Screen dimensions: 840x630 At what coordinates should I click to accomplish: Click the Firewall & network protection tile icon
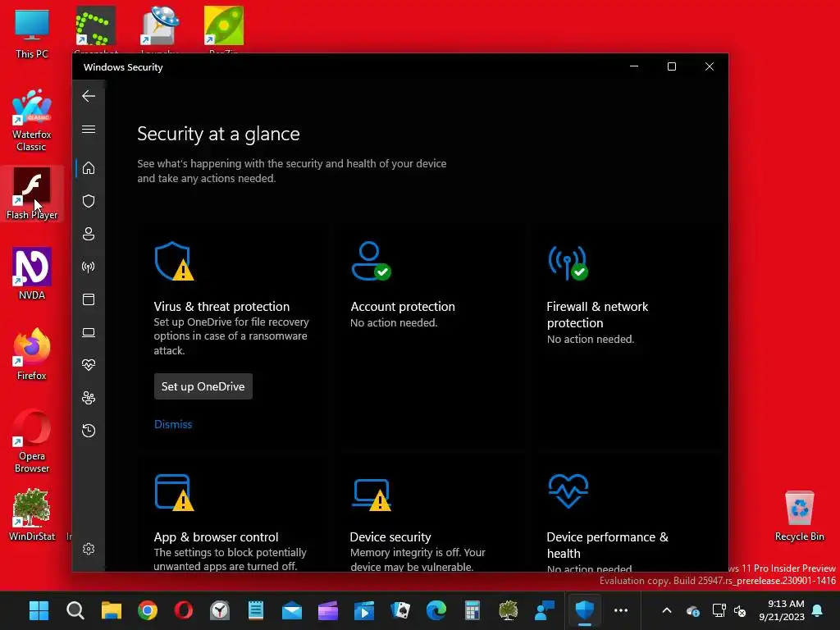tap(568, 262)
